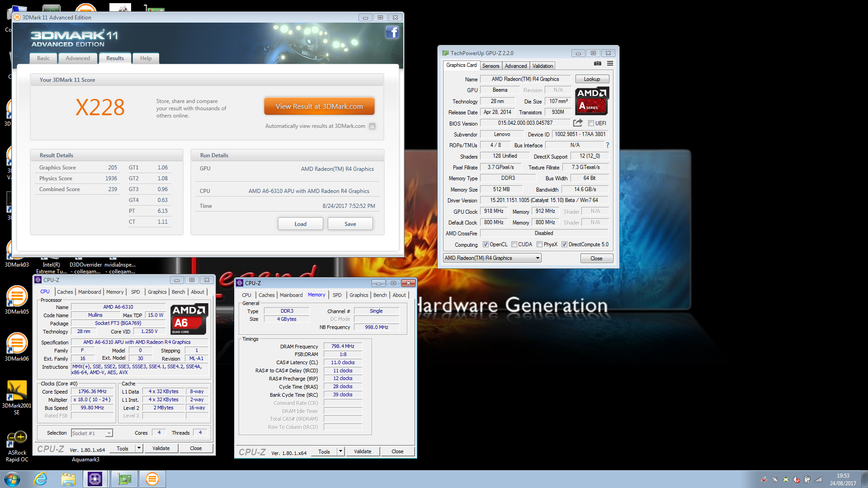
Task: Switch to 3DMark 11 taskbar button
Action: click(x=152, y=479)
